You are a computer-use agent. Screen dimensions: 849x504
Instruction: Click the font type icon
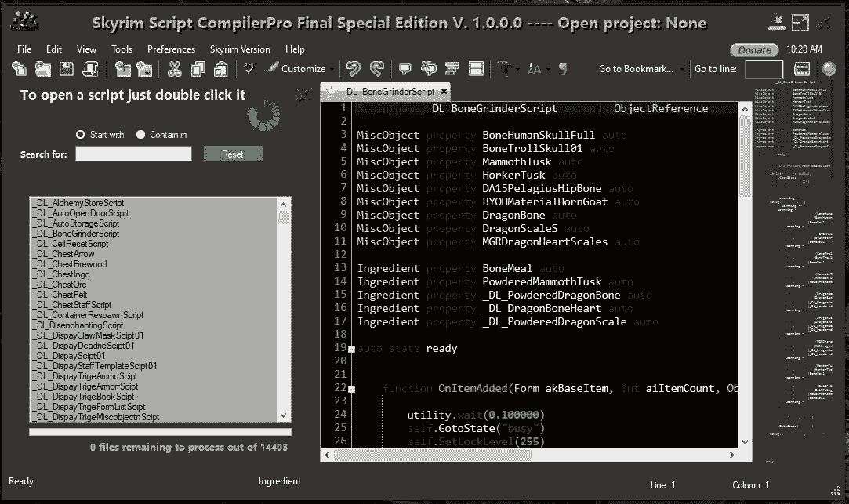click(505, 69)
